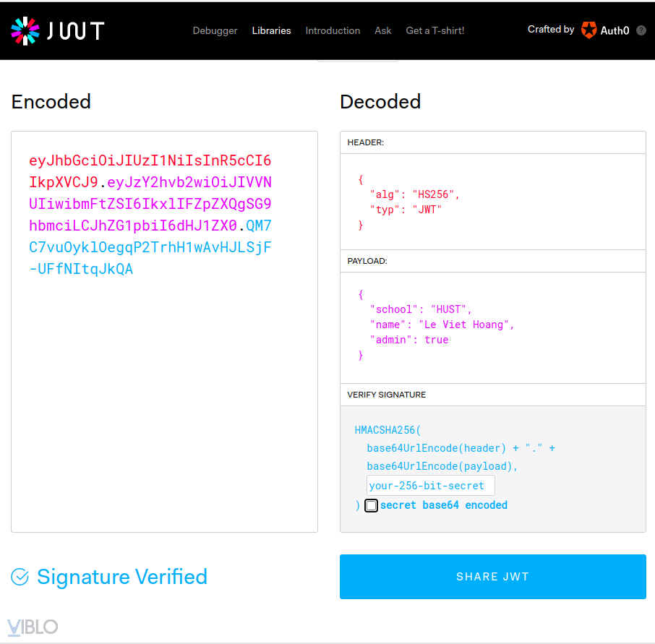The width and height of the screenshot is (655, 644).
Task: Enable secret base64 encoded checkbox
Action: pyautogui.click(x=371, y=505)
